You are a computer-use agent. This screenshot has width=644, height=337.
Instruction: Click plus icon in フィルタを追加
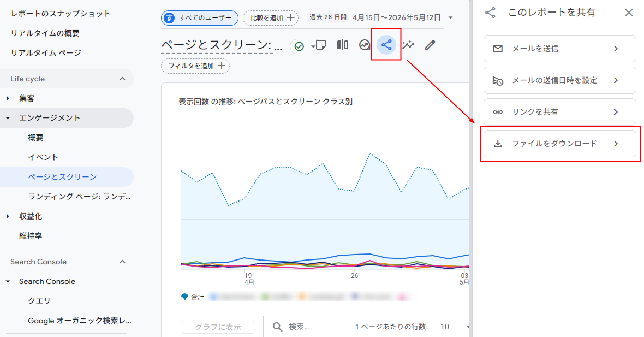[222, 66]
